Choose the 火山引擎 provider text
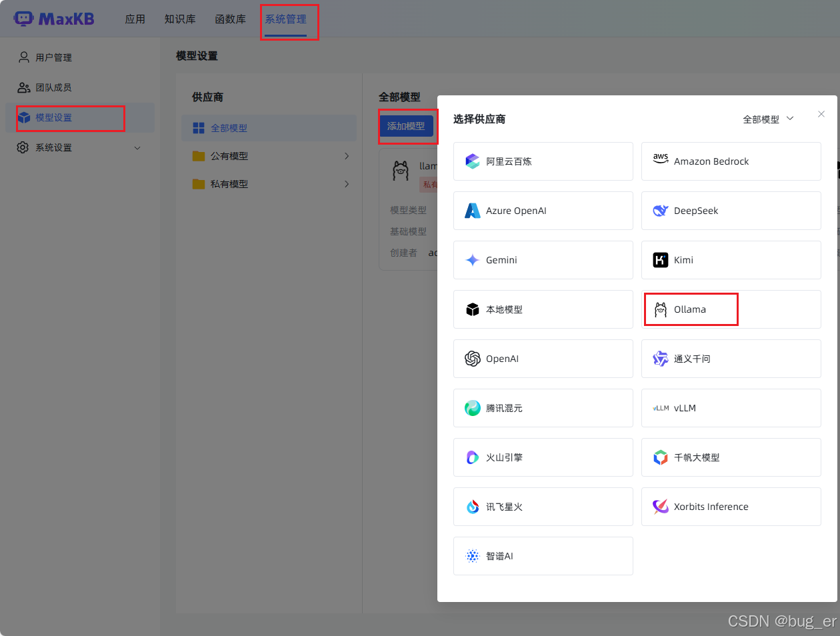 (x=504, y=457)
